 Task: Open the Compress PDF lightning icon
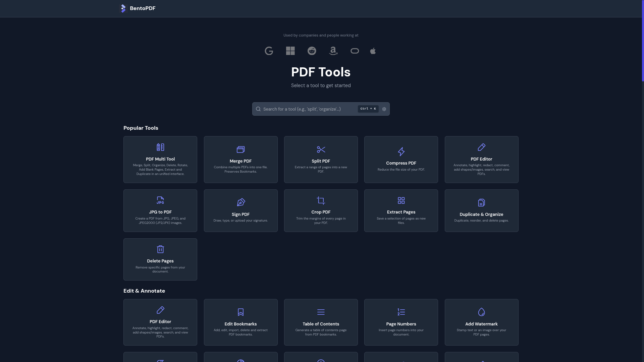(x=401, y=152)
